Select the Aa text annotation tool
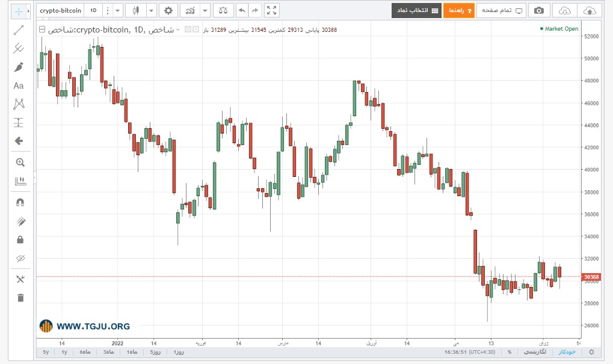The image size is (613, 364). click(19, 85)
